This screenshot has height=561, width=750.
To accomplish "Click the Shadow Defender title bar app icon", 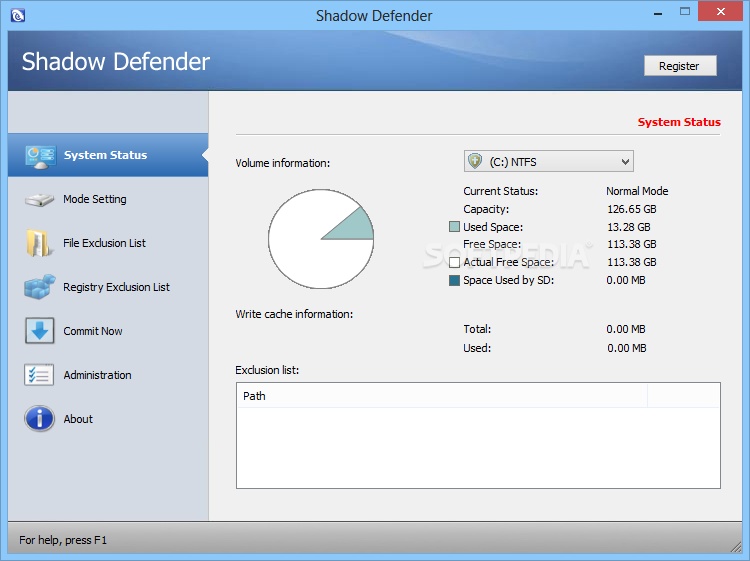I will 18,15.
